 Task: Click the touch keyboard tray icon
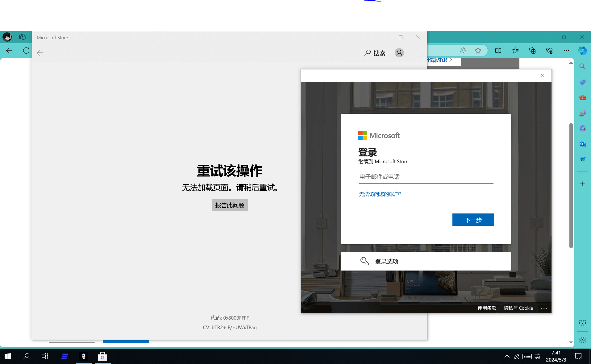coord(527,357)
